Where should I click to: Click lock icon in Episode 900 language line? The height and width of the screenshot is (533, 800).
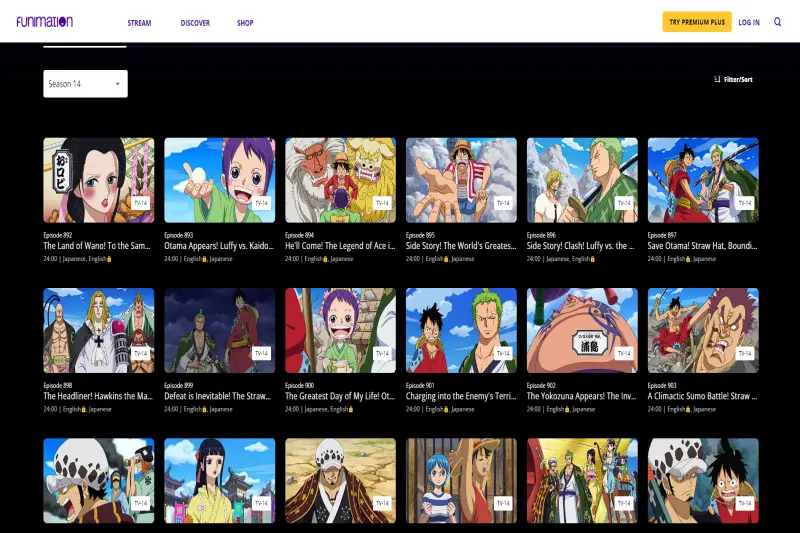point(351,410)
